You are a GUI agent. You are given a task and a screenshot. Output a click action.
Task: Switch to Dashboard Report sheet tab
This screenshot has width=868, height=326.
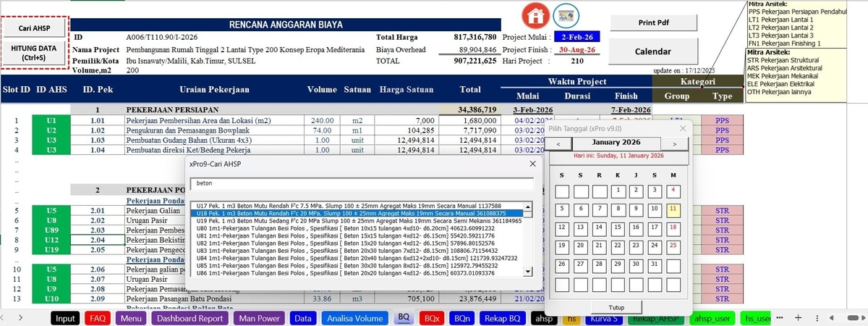tap(190, 317)
